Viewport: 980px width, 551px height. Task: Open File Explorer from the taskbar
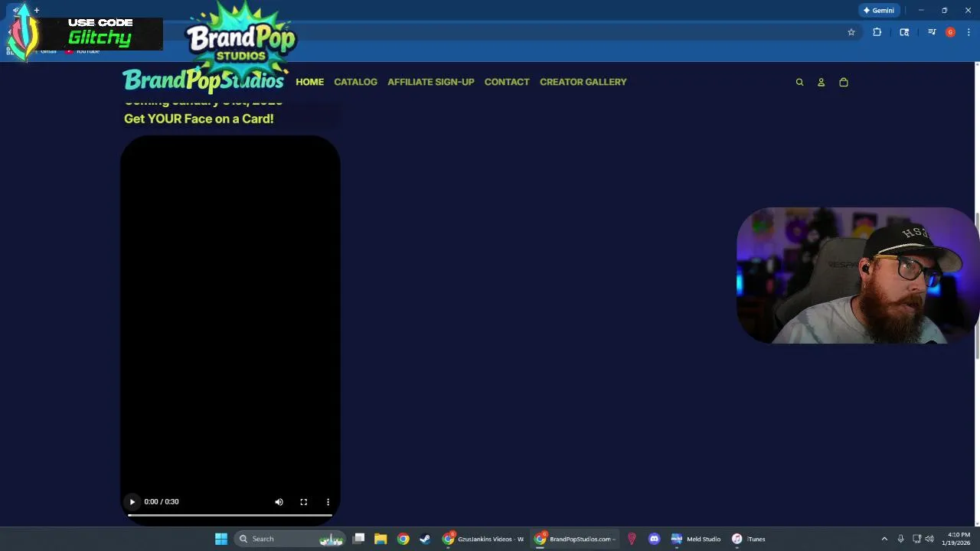(381, 539)
